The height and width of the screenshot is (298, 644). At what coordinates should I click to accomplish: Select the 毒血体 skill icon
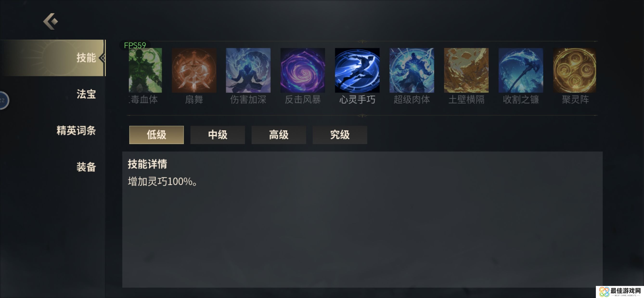point(145,70)
